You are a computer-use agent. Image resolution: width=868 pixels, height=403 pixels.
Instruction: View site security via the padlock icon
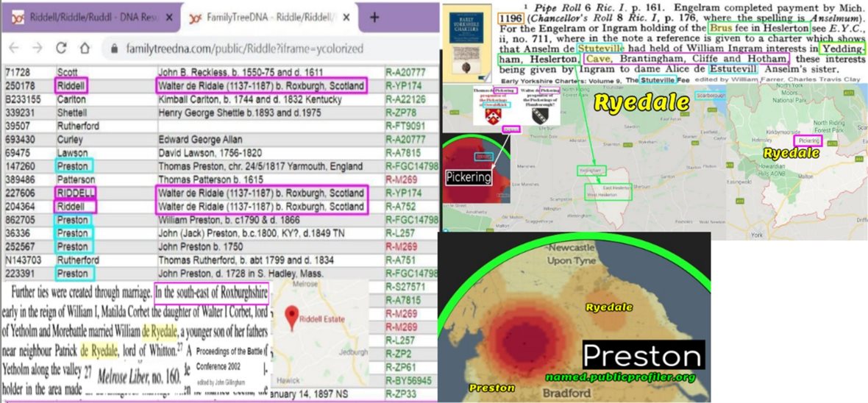point(115,49)
